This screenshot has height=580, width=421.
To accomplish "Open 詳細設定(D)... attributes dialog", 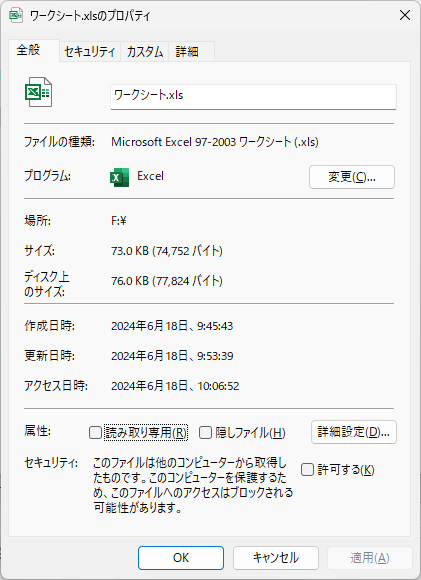I will 354,432.
